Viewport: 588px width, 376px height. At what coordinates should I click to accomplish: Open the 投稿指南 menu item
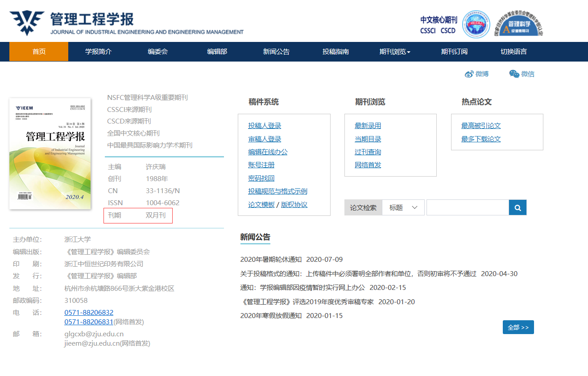335,52
